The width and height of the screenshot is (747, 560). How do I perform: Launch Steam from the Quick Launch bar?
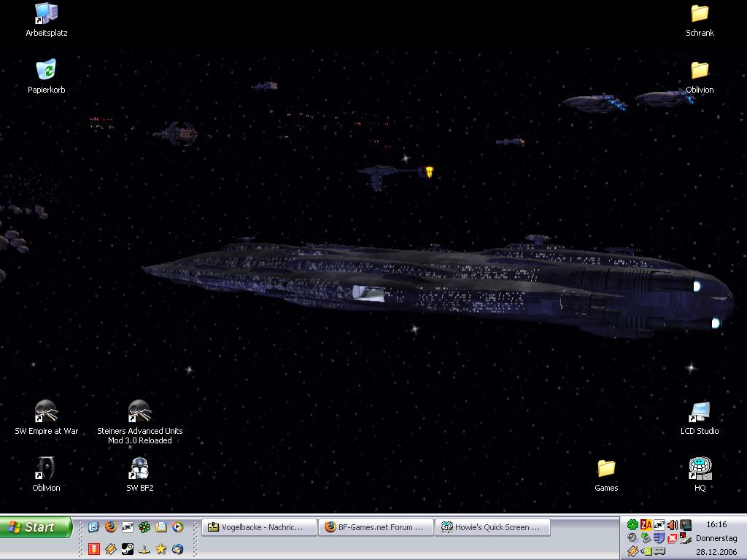pyautogui.click(x=128, y=549)
